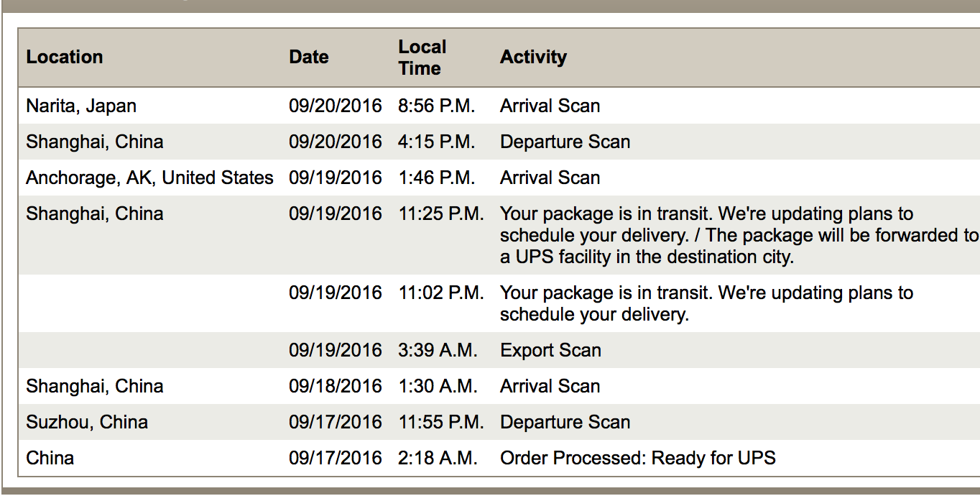Click the 09/18/2016 date cell
980x496 pixels.
coord(335,387)
